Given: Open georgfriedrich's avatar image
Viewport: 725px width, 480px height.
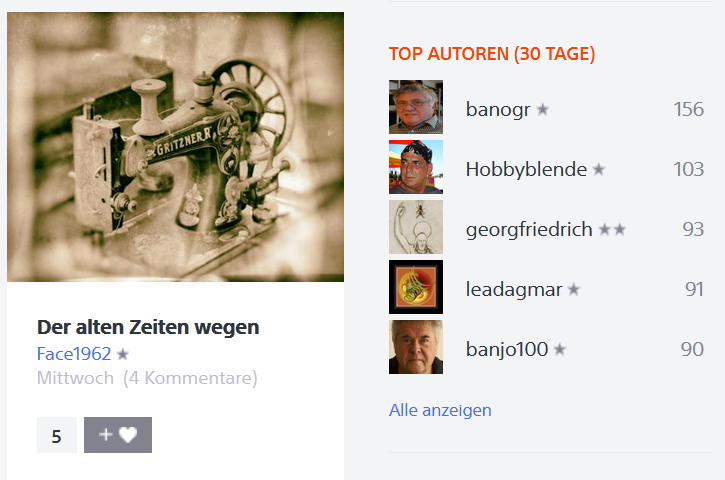Looking at the screenshot, I should 416,227.
